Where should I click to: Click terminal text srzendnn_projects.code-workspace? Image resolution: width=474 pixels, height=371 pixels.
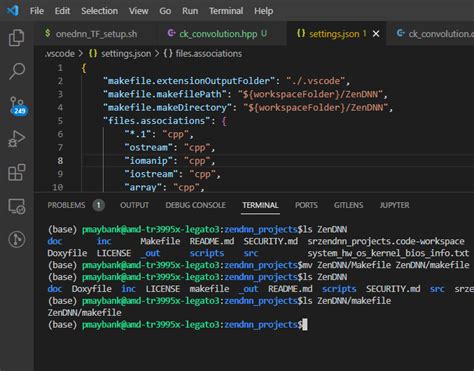click(386, 241)
